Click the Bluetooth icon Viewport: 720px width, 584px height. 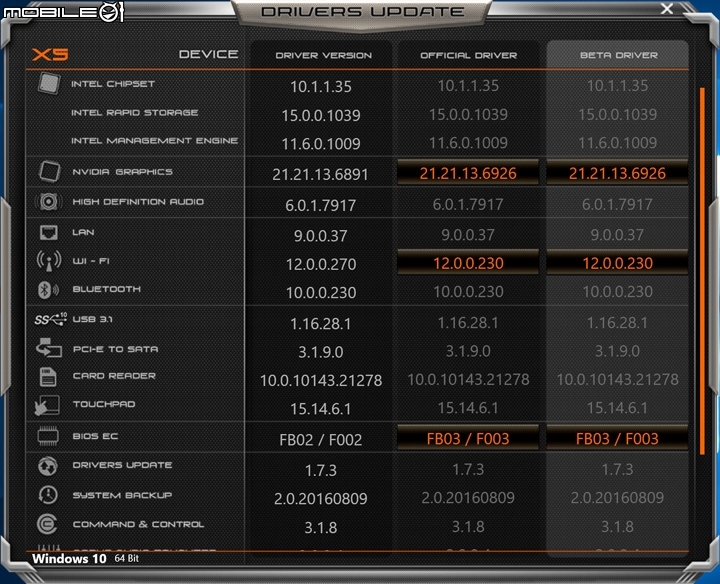point(48,290)
